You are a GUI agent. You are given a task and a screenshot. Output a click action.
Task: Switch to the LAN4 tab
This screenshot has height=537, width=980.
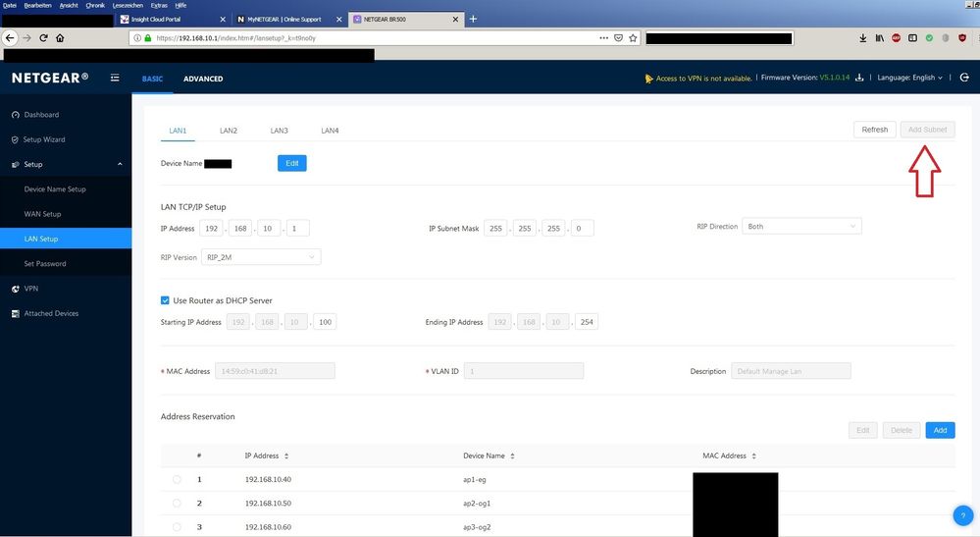pos(330,131)
